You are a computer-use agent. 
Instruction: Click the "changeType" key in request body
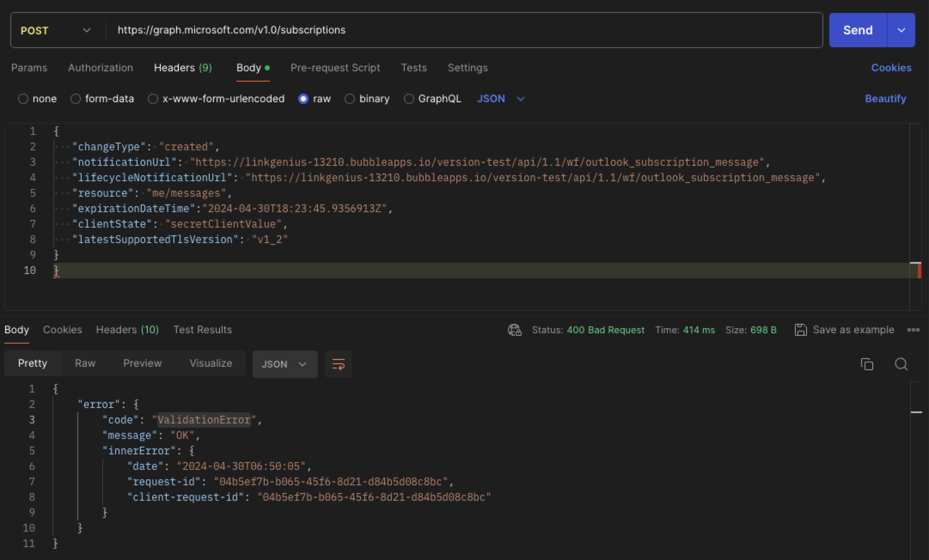click(x=109, y=147)
